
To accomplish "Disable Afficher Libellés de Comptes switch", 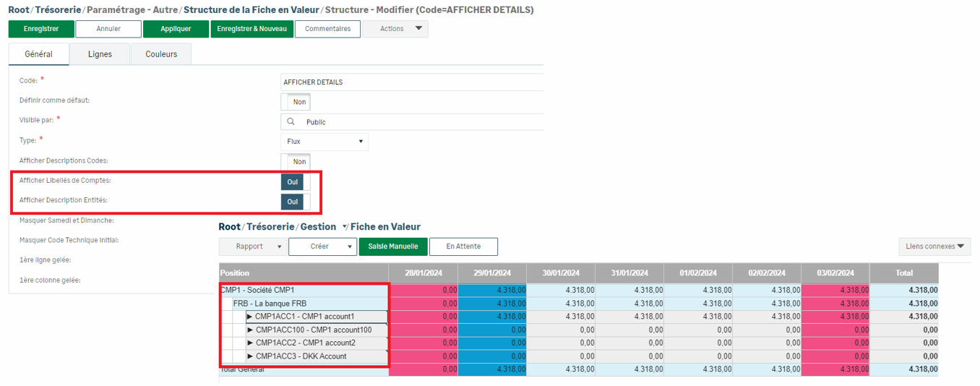I will (x=295, y=182).
